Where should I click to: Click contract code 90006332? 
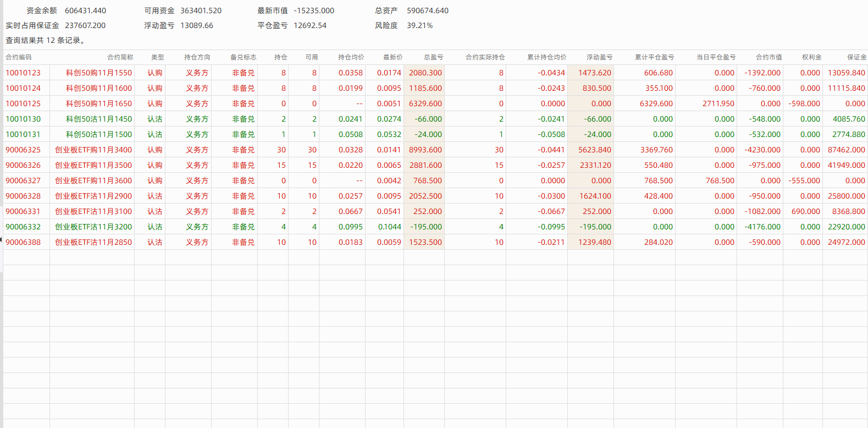[23, 227]
